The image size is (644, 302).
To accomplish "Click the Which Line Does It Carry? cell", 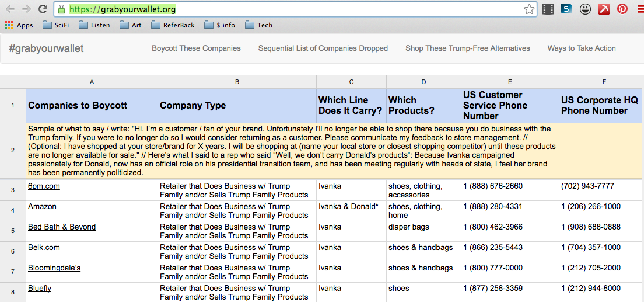I will (351, 105).
